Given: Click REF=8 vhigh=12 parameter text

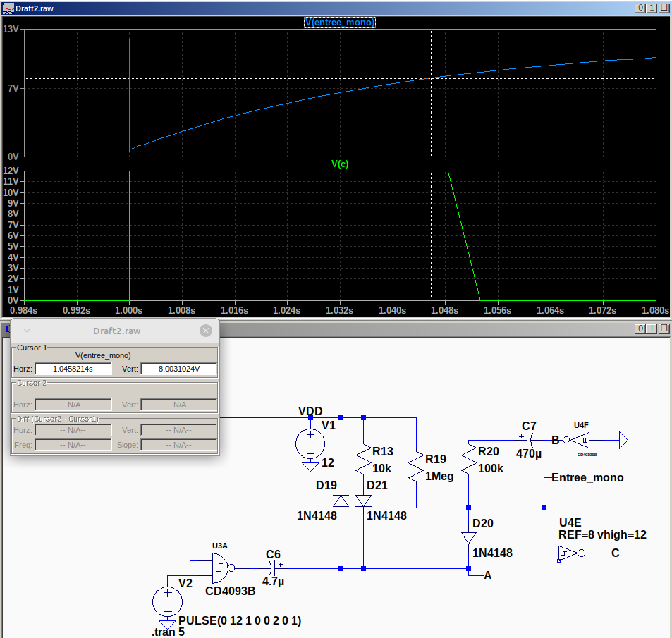Looking at the screenshot, I should pyautogui.click(x=602, y=534).
